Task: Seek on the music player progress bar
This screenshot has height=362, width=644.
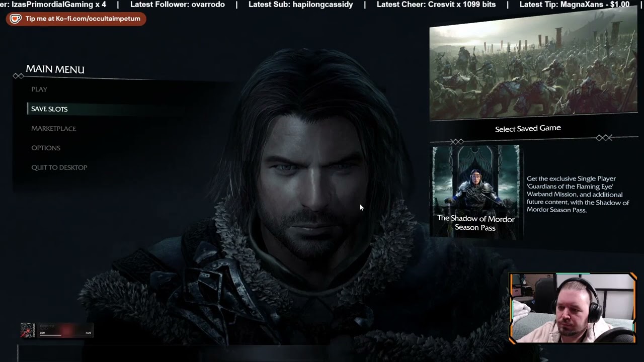Action: 64,335
